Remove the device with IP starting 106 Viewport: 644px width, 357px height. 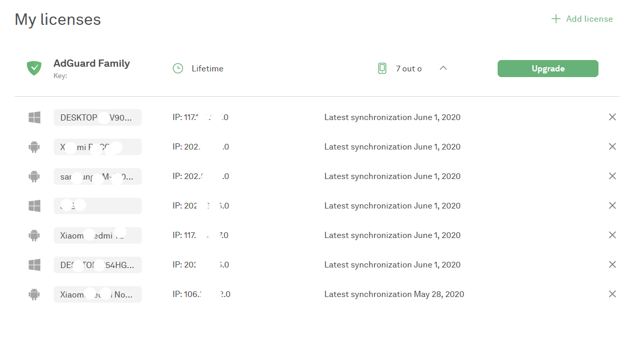612,294
